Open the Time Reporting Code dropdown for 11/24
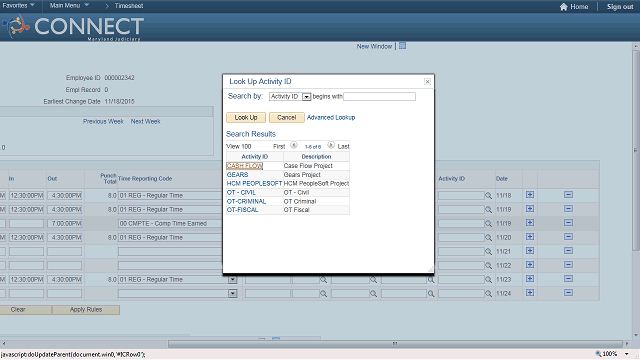Viewport: 640px width, 360px height. tap(233, 293)
